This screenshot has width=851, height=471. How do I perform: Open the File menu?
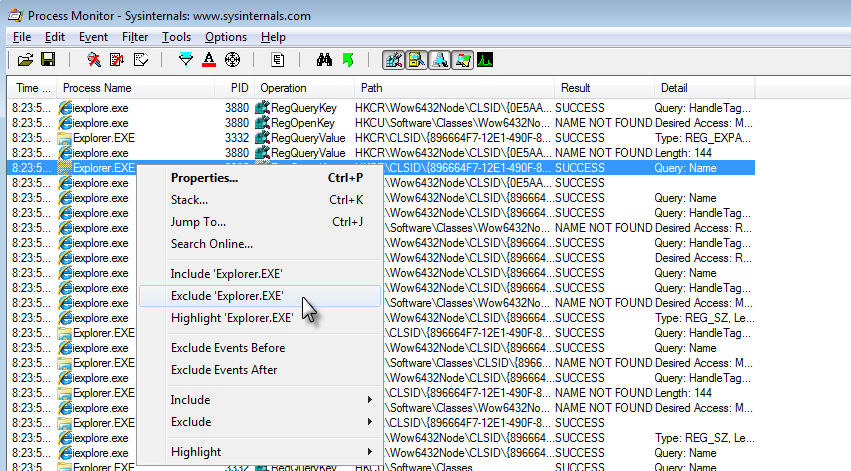tap(22, 37)
